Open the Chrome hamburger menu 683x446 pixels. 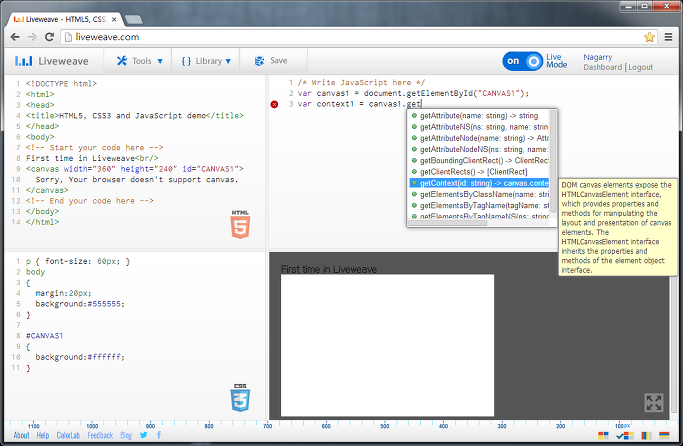[668, 37]
